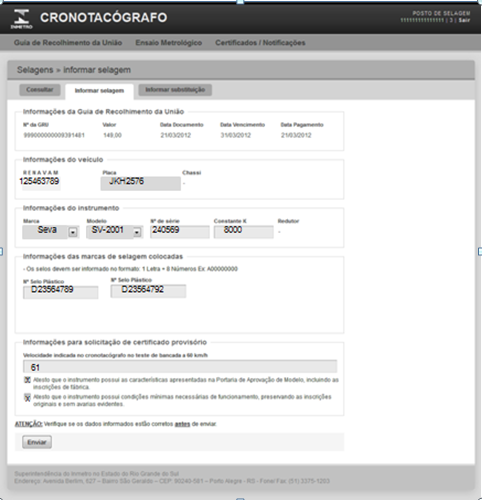Select the Informar selagem tab
This screenshot has height=500, width=482.
coord(99,91)
